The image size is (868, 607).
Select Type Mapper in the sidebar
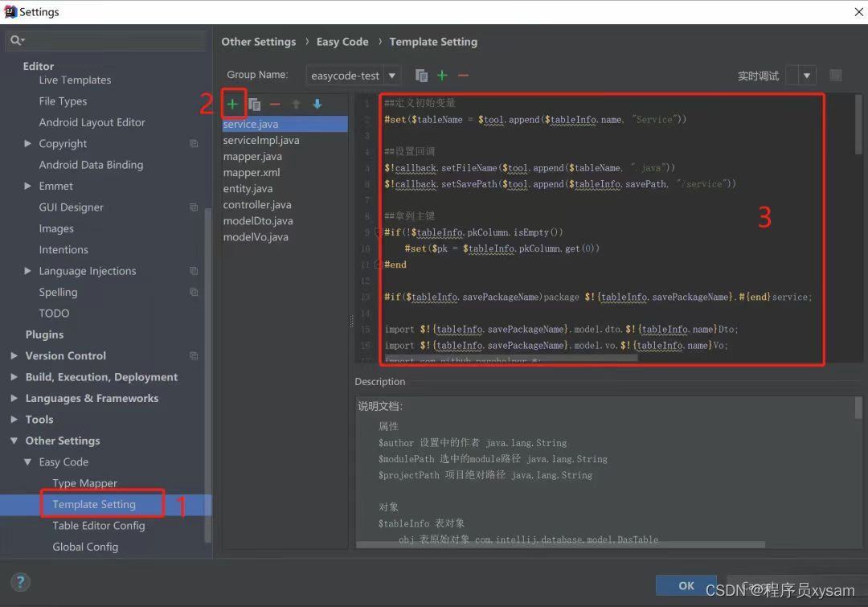click(84, 482)
